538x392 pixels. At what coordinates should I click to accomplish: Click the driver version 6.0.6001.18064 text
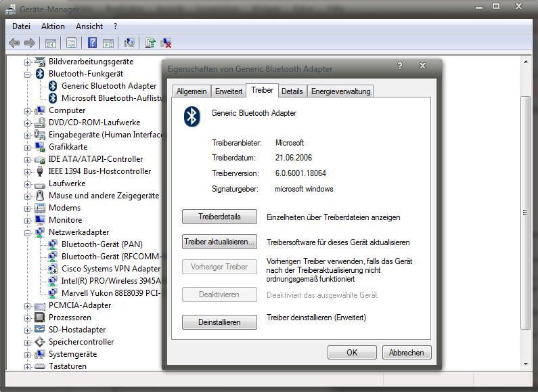pyautogui.click(x=300, y=173)
